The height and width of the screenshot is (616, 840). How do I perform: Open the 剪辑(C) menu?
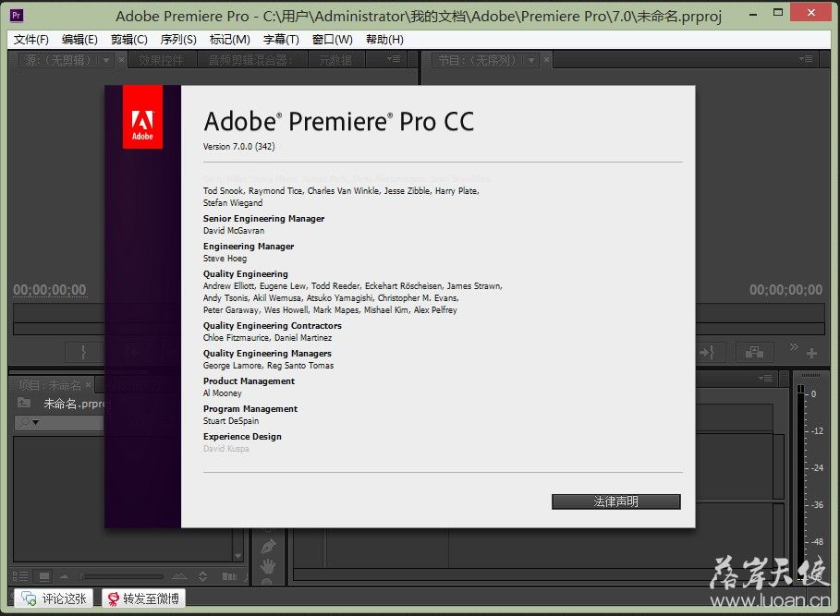point(129,39)
